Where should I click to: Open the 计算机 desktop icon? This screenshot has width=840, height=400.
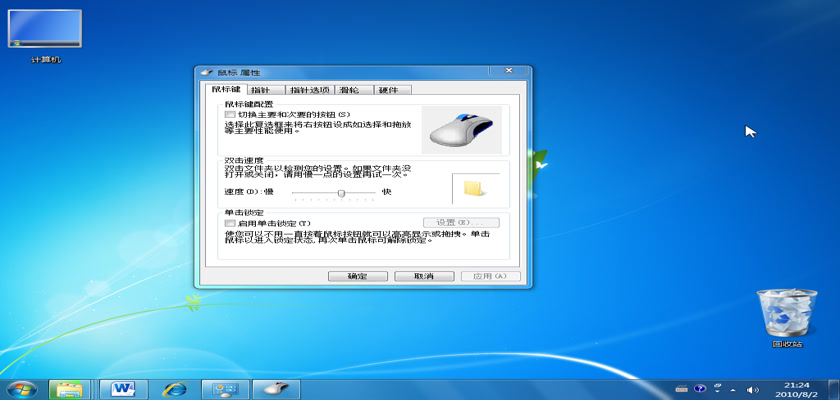46,31
